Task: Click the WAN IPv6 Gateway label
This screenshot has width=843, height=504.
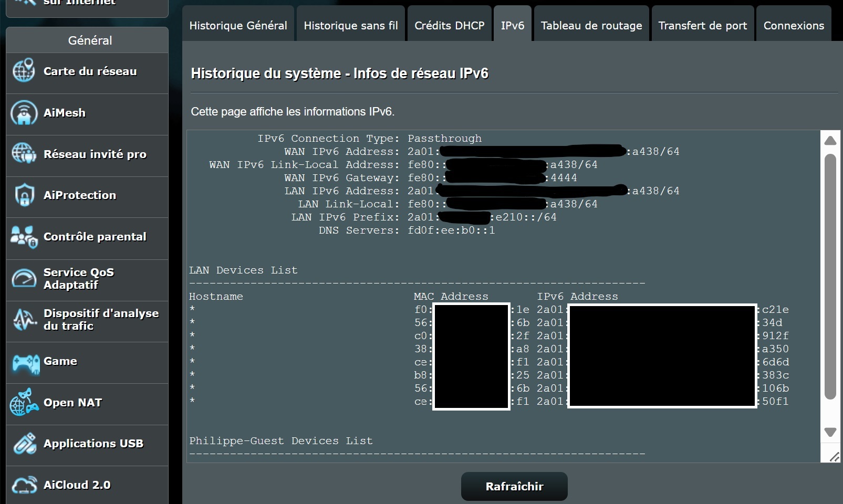Action: [x=342, y=178]
